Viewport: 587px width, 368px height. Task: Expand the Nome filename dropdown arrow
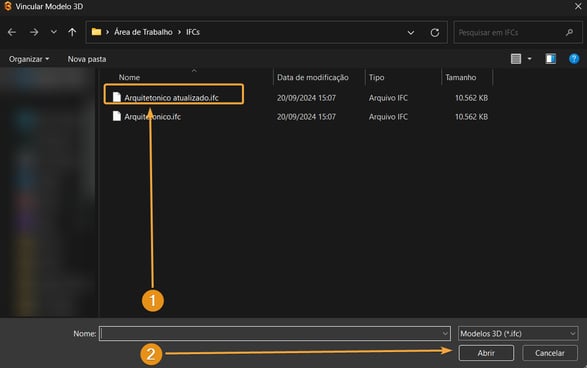point(445,333)
